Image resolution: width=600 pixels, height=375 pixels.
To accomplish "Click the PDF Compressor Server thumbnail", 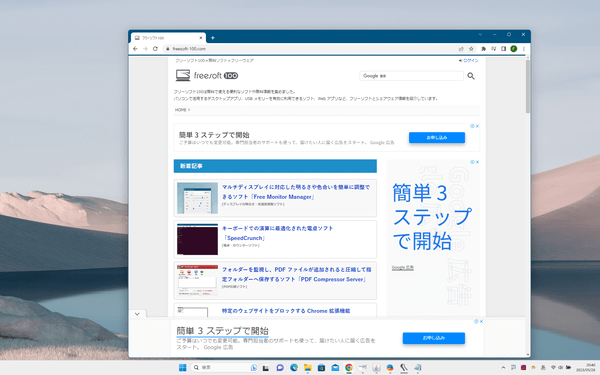I will pos(197,280).
